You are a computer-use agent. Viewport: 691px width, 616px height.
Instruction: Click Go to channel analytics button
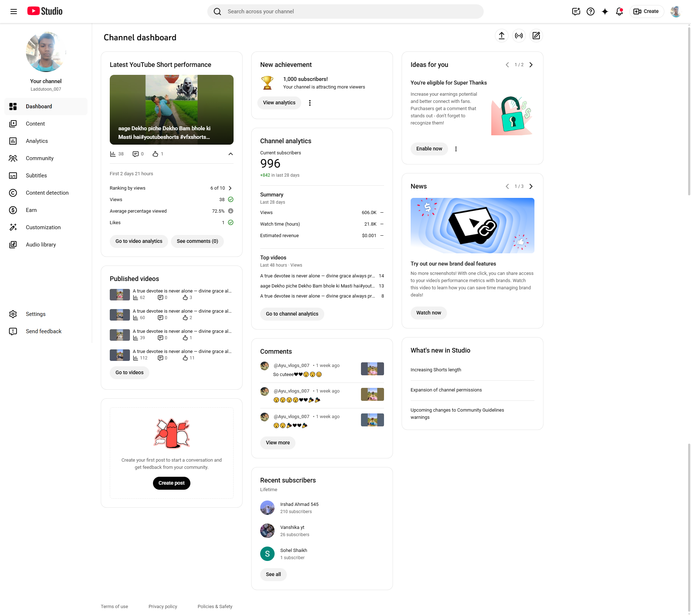[x=292, y=314]
